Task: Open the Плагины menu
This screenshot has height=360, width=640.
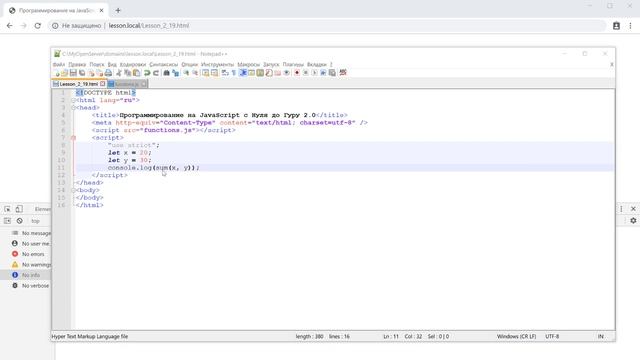Action: [x=293, y=64]
